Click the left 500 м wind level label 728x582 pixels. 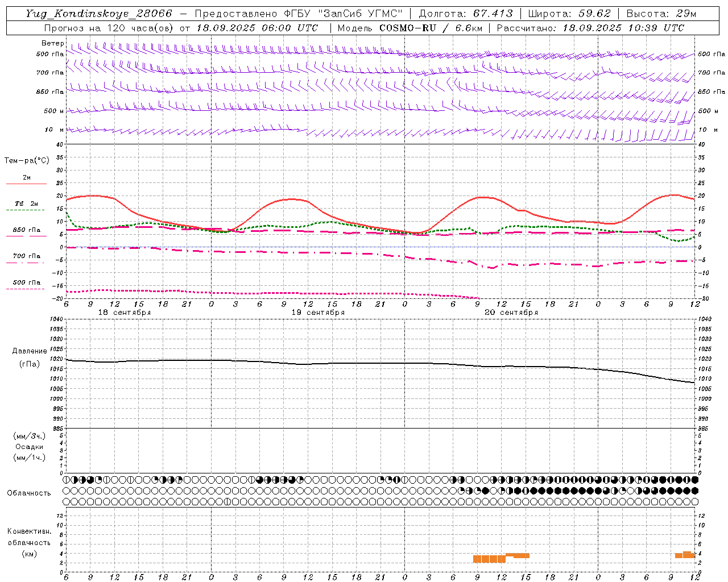[54, 111]
